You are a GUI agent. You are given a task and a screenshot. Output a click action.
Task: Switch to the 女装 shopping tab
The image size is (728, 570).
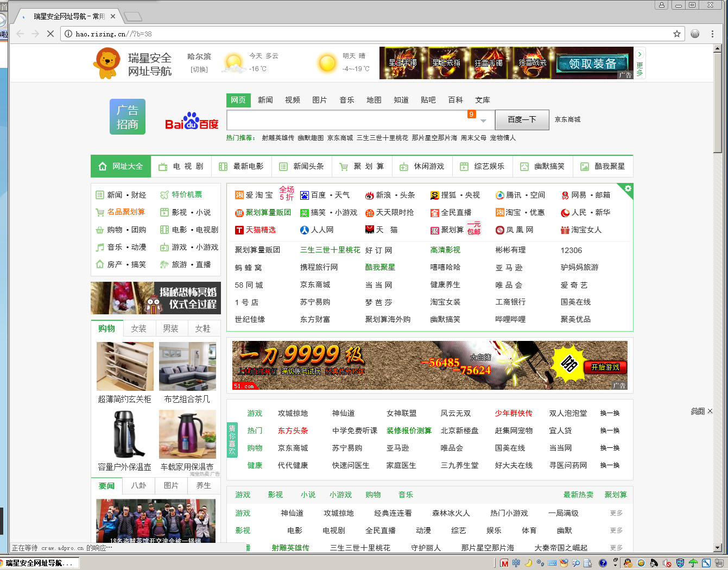138,328
